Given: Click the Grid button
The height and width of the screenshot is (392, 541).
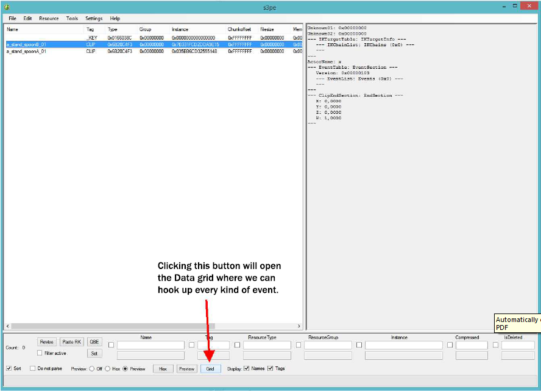Looking at the screenshot, I should click(x=210, y=368).
